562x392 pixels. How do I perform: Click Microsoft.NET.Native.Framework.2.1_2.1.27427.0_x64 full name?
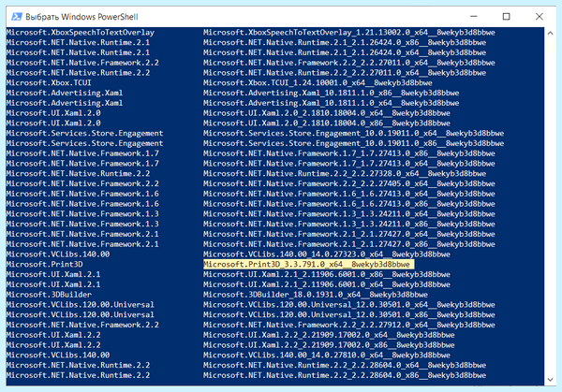pos(349,234)
